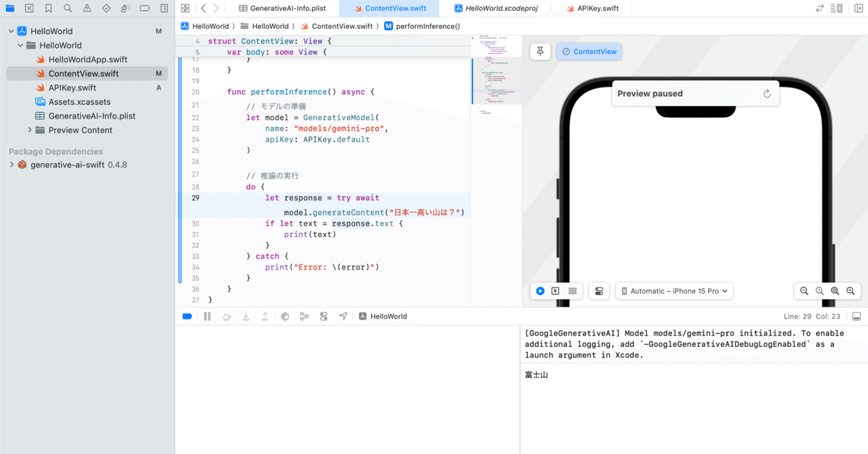Click the HelloWorld process in debug bar
Screen dimensions: 868x454
[x=383, y=317]
